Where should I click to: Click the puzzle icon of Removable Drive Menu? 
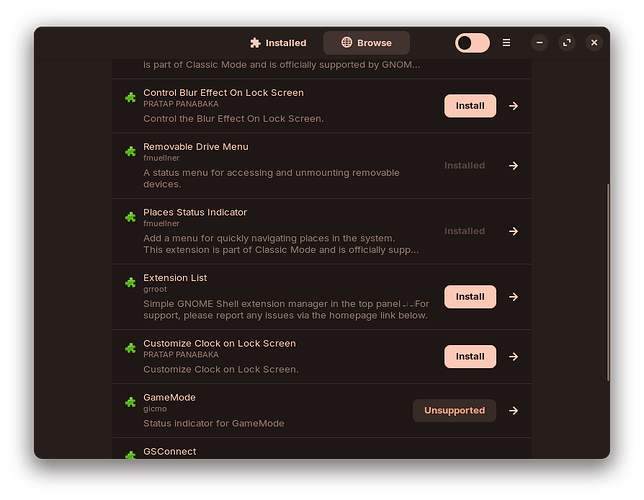point(131,152)
